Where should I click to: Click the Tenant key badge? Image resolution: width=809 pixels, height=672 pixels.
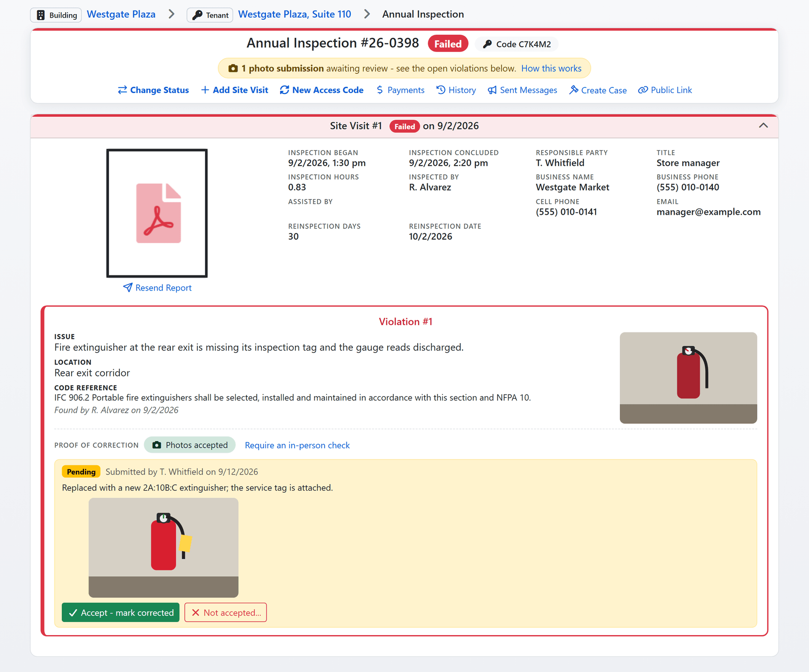tap(210, 15)
